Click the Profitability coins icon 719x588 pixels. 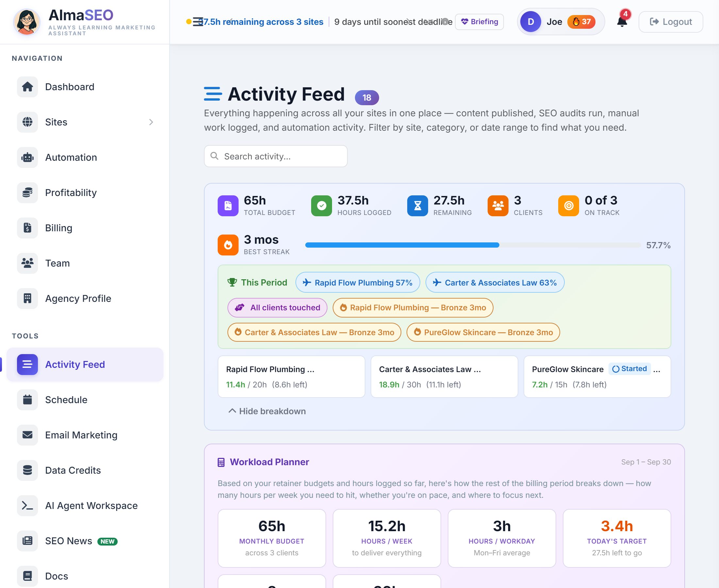pyautogui.click(x=27, y=193)
